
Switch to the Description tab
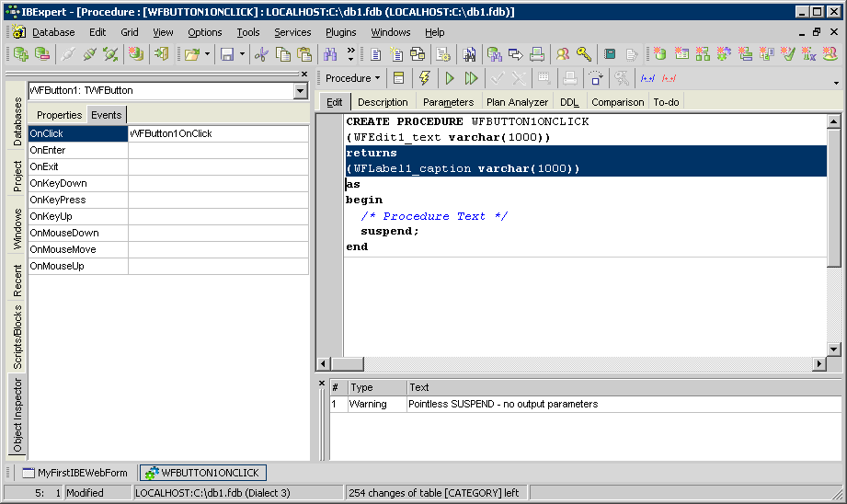click(x=383, y=102)
